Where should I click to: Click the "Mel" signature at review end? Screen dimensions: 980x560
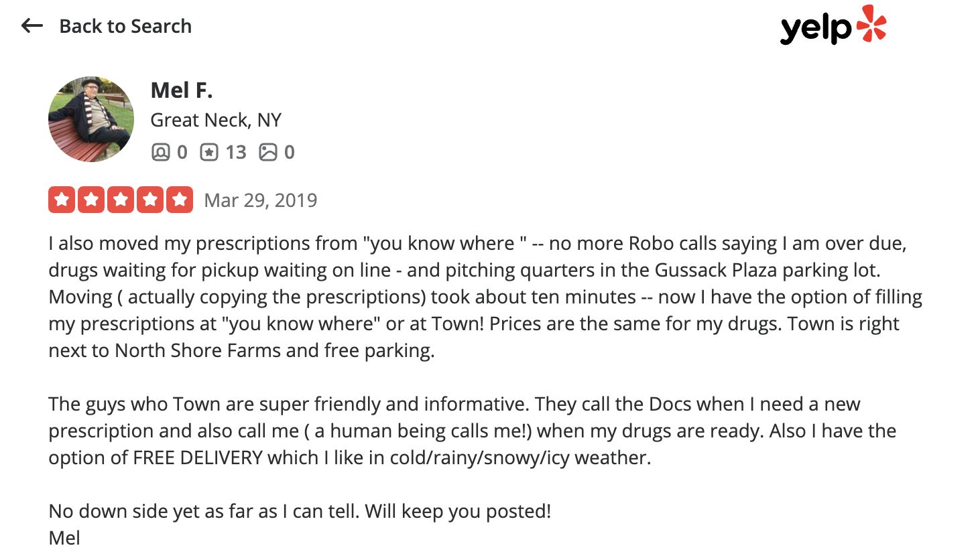(x=64, y=538)
